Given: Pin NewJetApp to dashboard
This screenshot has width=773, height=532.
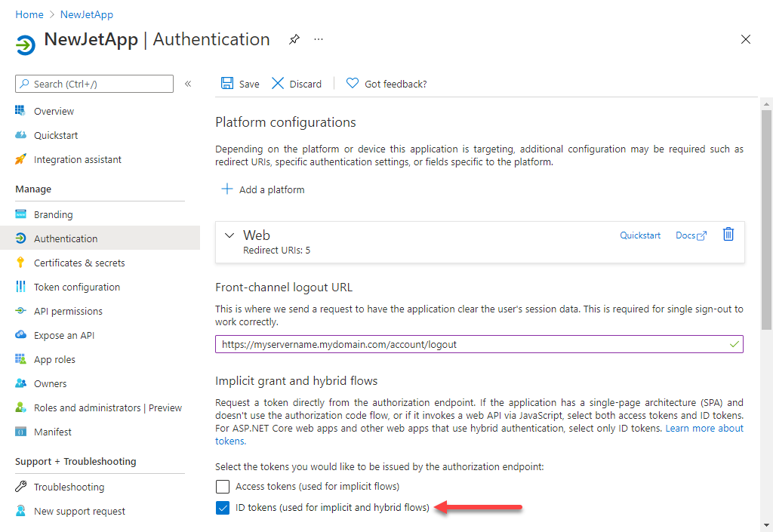Looking at the screenshot, I should (294, 39).
